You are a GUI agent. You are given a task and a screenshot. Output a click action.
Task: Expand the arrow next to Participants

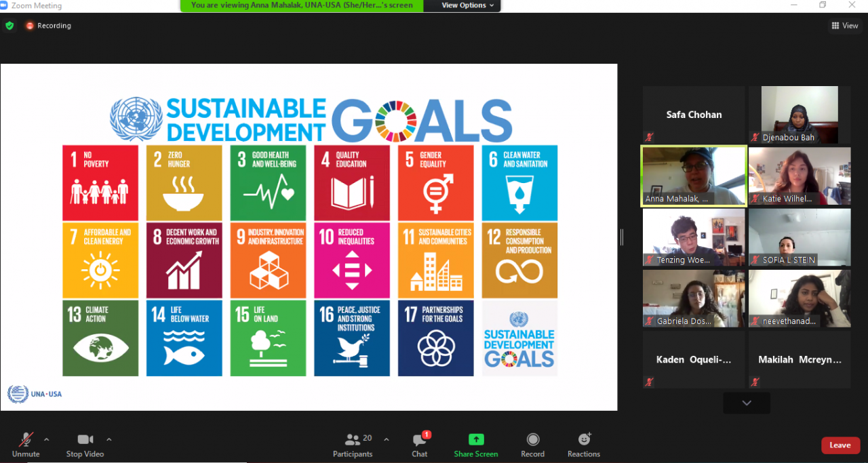pos(387,439)
